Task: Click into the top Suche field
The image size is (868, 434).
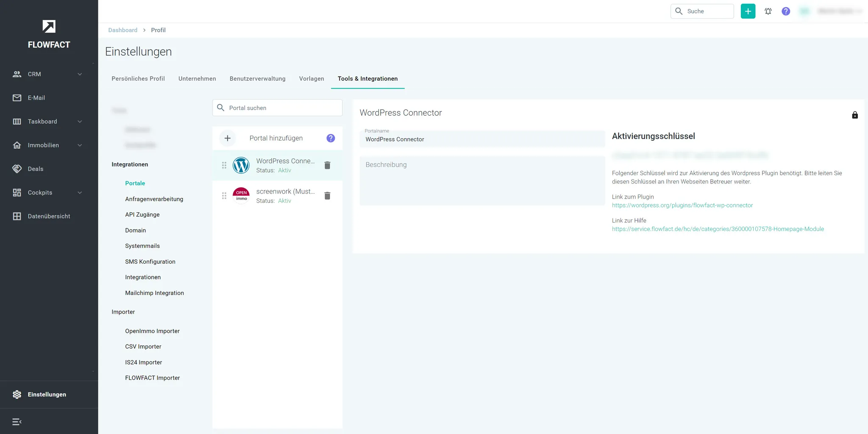Action: (x=702, y=11)
